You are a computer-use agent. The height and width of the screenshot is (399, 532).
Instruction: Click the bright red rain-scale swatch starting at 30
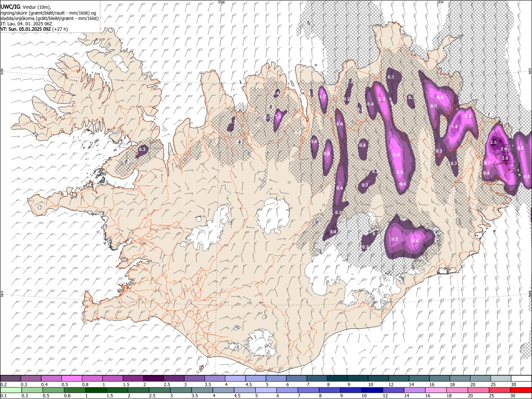(x=521, y=390)
